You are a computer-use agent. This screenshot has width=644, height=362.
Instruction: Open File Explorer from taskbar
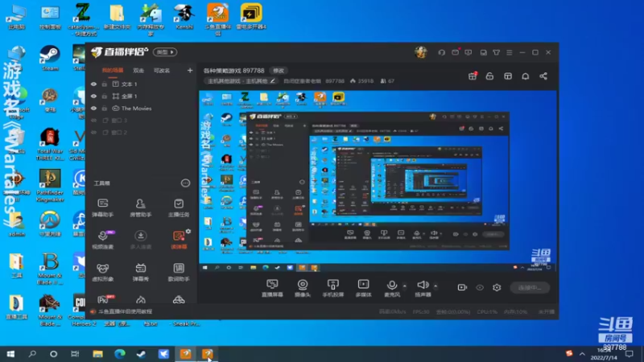click(x=97, y=354)
